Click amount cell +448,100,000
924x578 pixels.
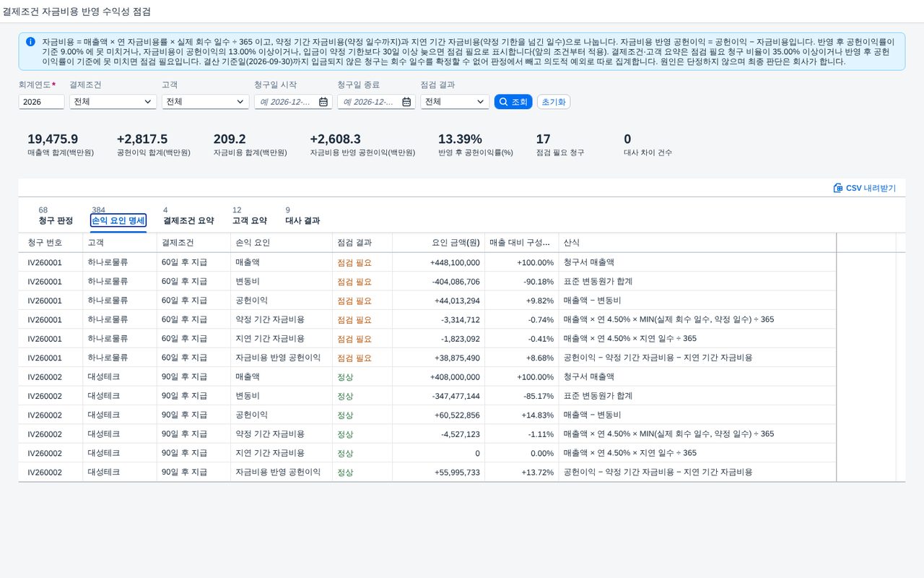pyautogui.click(x=455, y=263)
